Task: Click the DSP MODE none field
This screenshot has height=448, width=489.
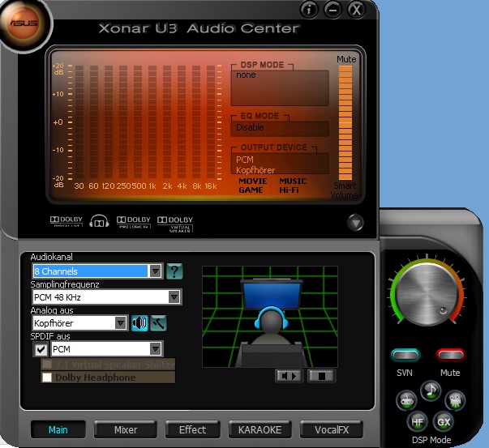Action: click(280, 87)
